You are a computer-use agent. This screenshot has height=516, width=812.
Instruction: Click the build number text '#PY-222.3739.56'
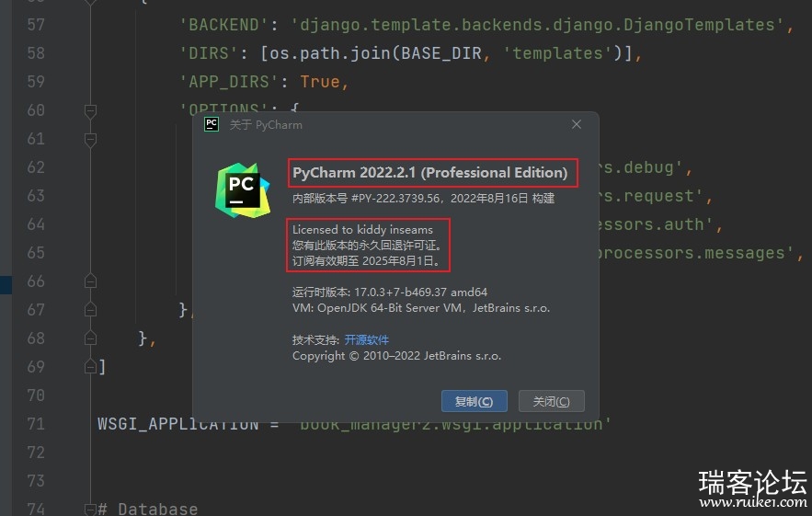coord(395,199)
